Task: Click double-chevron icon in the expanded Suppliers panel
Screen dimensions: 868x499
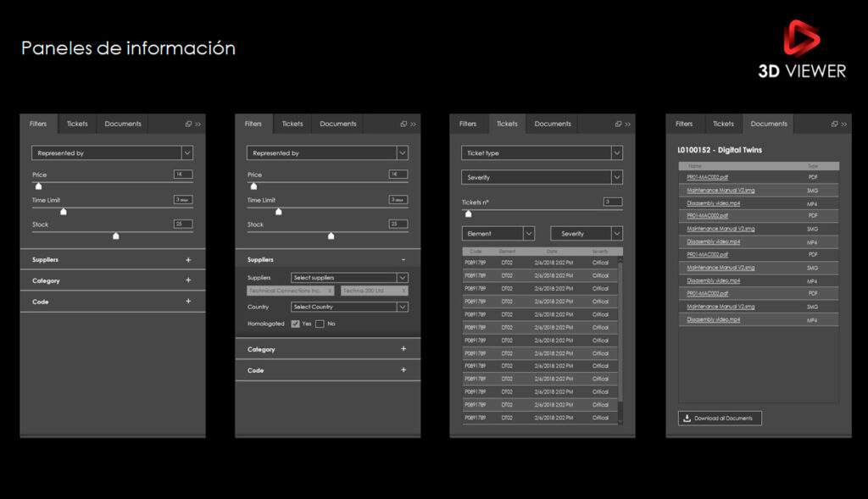Action: 413,124
